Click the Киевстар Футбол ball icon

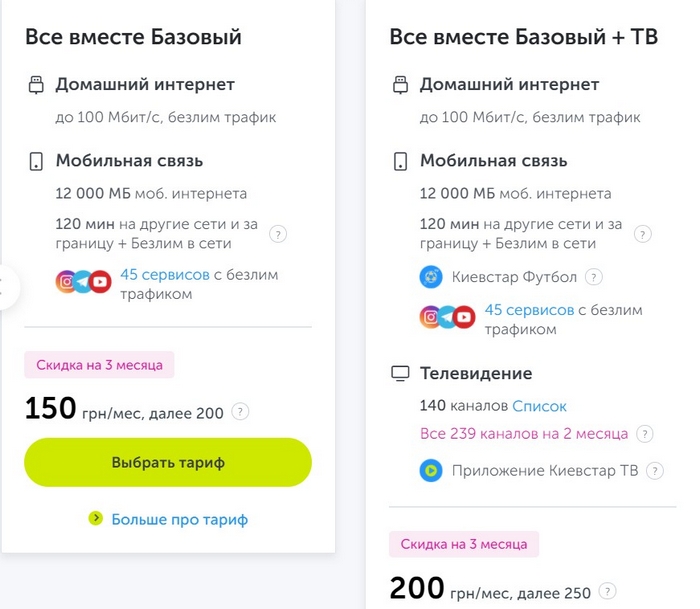[x=430, y=277]
